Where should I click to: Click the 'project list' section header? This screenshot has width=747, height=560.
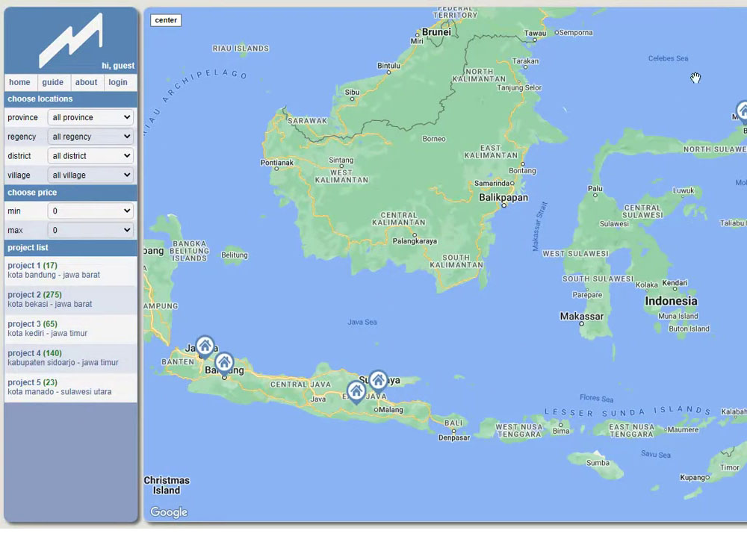click(x=70, y=248)
